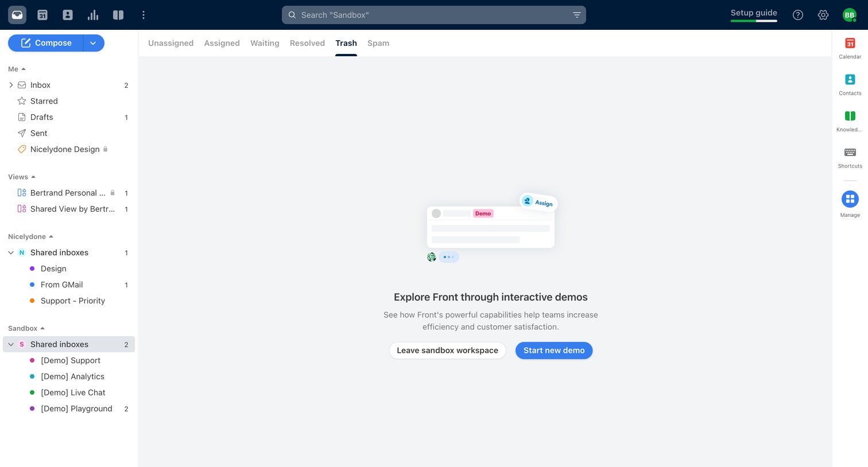Collapse the Nicelydone section header

pyautogui.click(x=30, y=236)
